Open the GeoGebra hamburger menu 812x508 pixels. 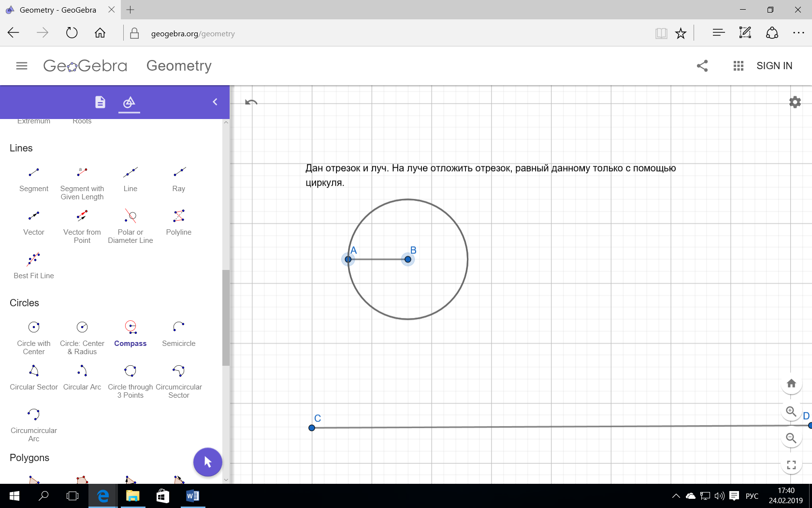[22, 66]
